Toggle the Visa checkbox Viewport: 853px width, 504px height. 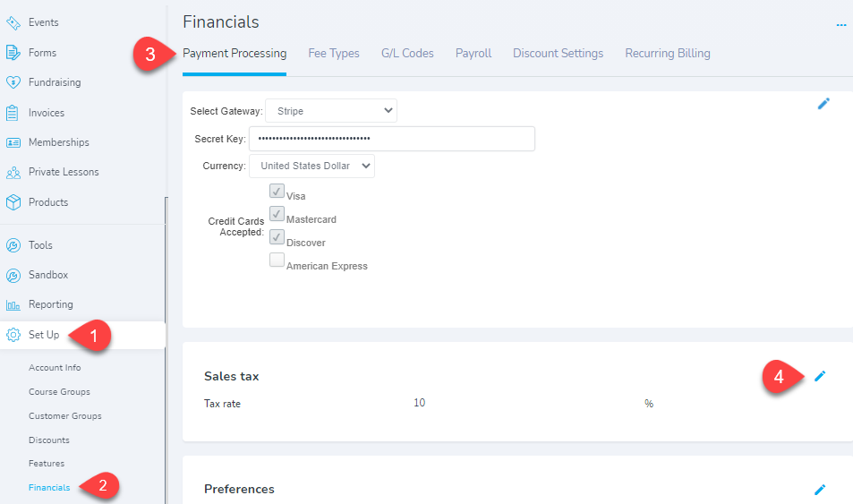(x=277, y=191)
